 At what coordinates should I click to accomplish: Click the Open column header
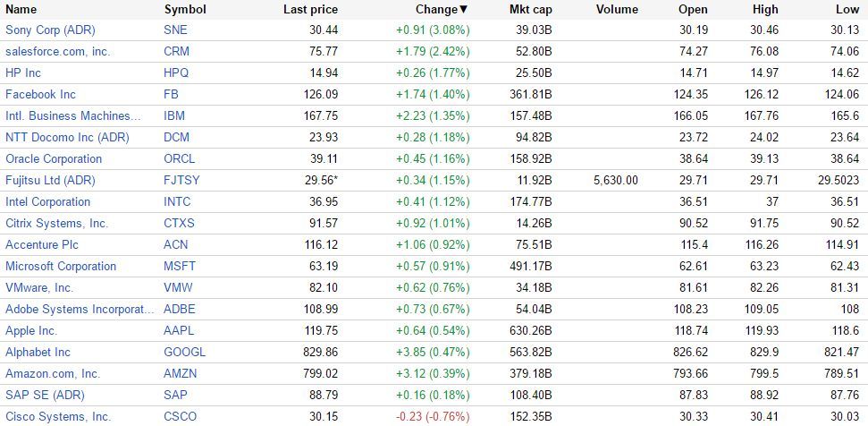click(693, 9)
